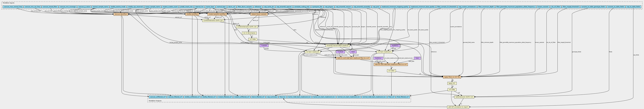Select the final_filtered_vcf output node

coord(403,97)
